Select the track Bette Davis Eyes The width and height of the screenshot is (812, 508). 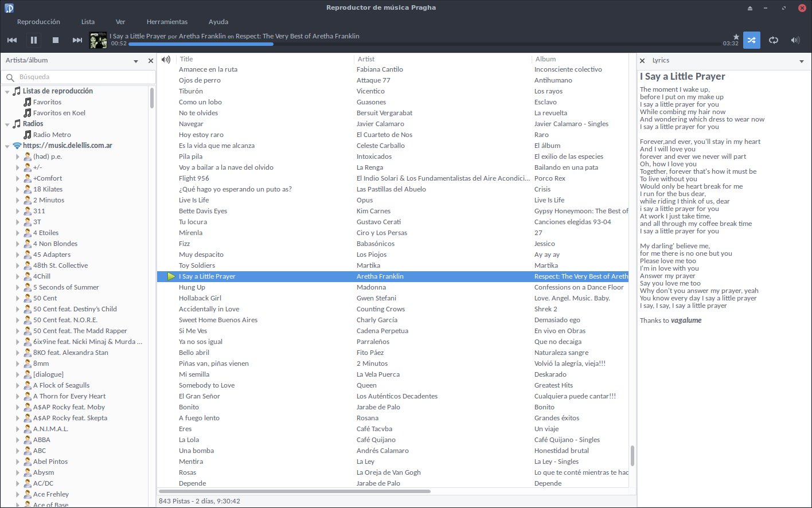[x=203, y=211]
